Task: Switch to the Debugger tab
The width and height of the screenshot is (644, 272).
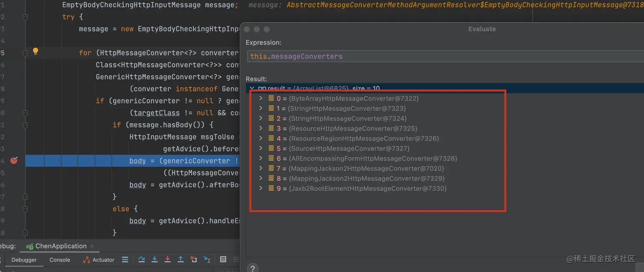Action: (24, 260)
